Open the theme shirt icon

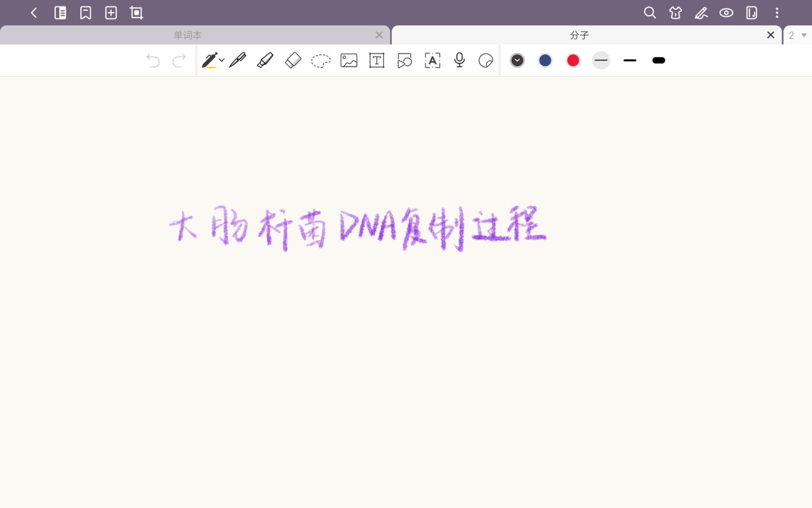coord(676,13)
